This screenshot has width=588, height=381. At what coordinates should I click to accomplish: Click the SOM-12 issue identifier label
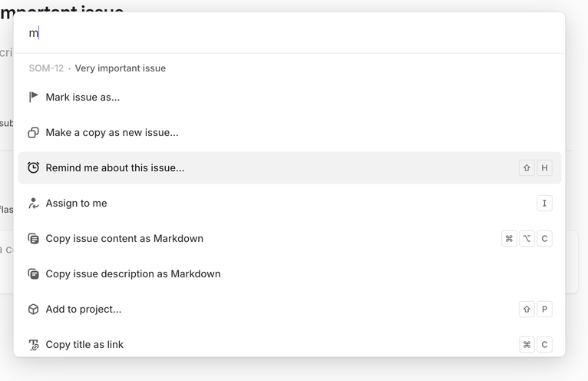(46, 68)
